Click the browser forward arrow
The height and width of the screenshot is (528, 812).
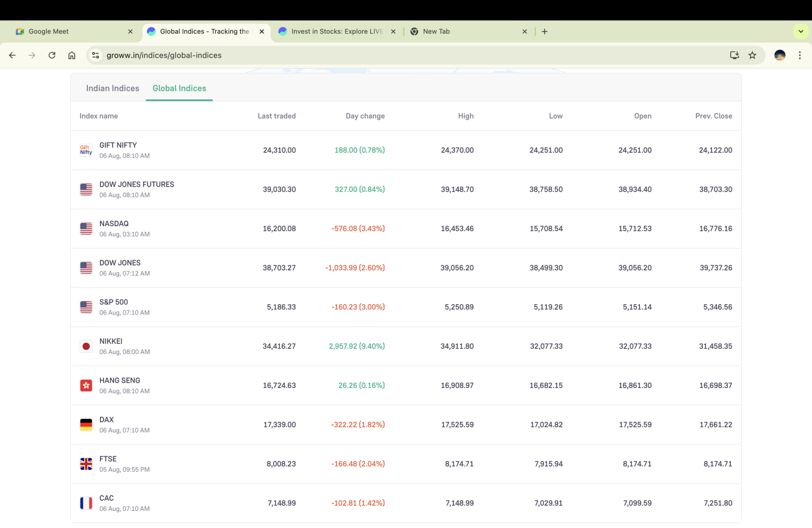pyautogui.click(x=32, y=55)
